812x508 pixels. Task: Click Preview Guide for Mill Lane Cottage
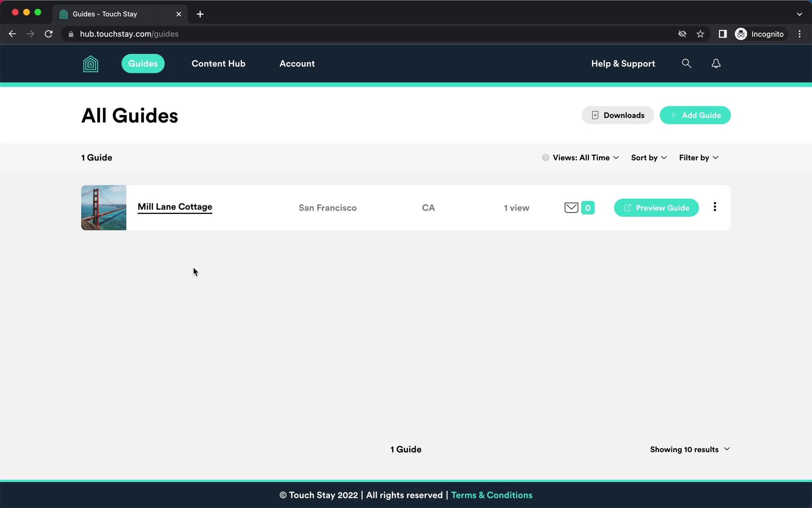[656, 208]
